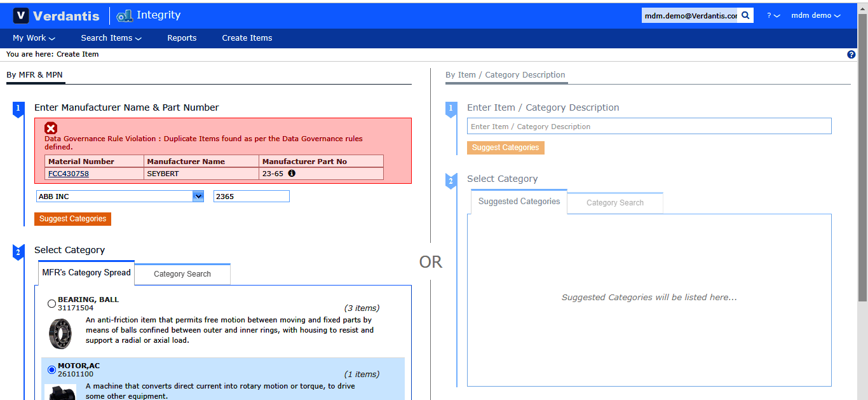The width and height of the screenshot is (868, 400).
Task: Click the search magnifier icon
Action: click(x=745, y=15)
